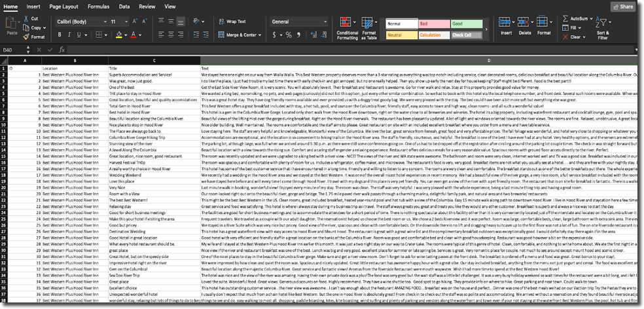Apply red font color A
The width and height of the screenshot is (644, 309).
coord(133,35)
